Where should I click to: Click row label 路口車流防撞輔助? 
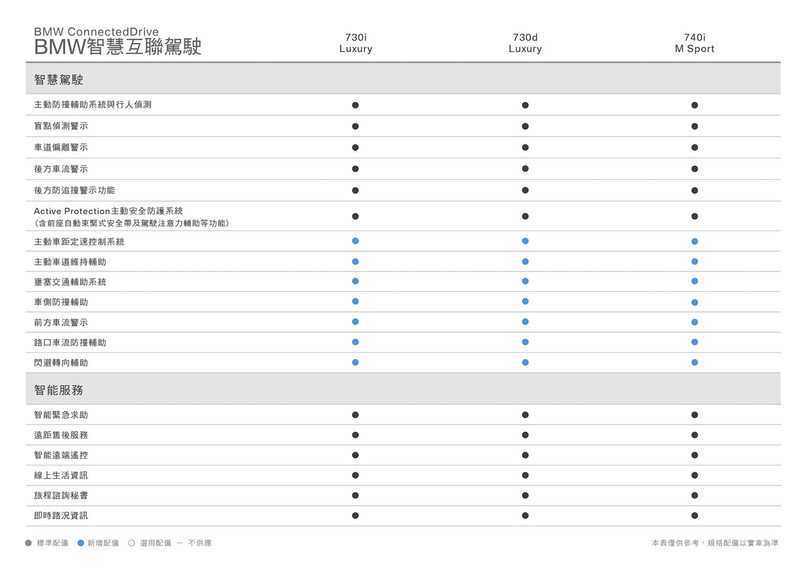click(x=70, y=342)
